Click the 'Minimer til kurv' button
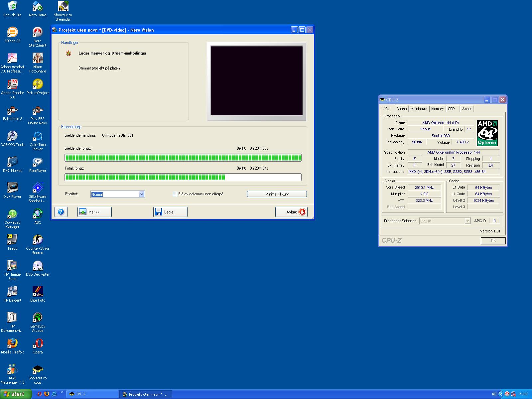This screenshot has height=399, width=532. point(277,194)
